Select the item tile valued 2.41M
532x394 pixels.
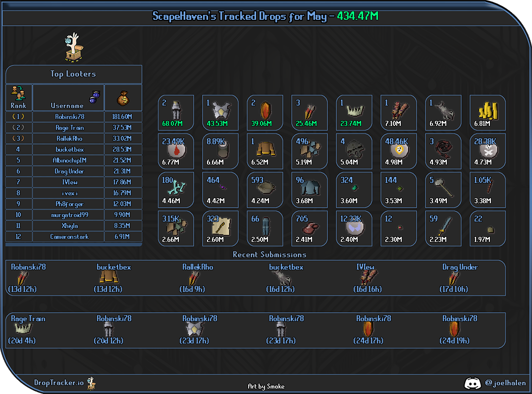click(310, 229)
